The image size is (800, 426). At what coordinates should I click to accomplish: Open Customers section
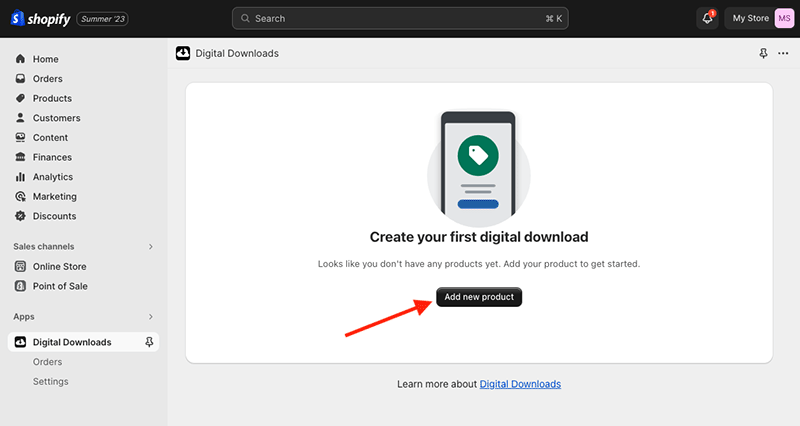[57, 118]
